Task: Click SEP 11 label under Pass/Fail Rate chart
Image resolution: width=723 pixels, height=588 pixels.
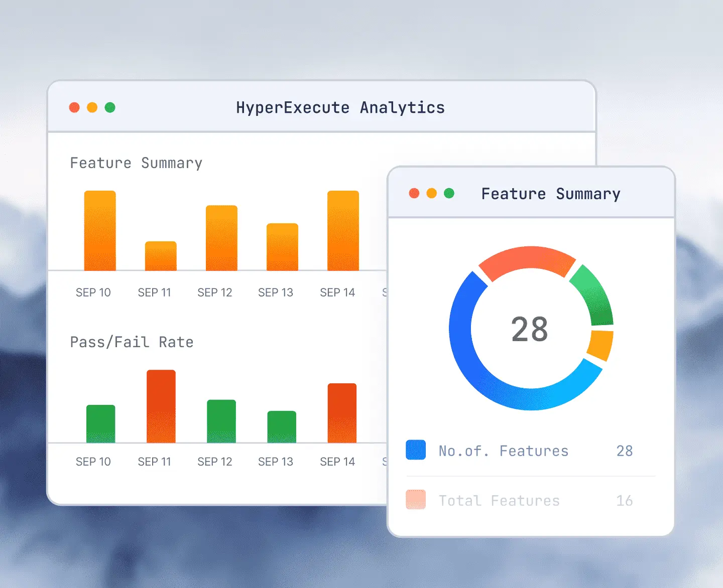Action: pos(155,462)
